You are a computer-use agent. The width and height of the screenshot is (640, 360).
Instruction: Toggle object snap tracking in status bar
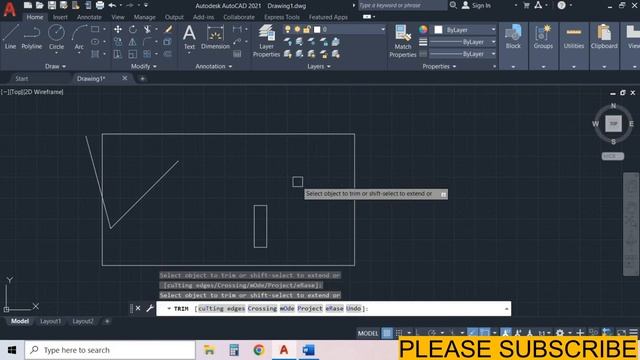click(472, 333)
